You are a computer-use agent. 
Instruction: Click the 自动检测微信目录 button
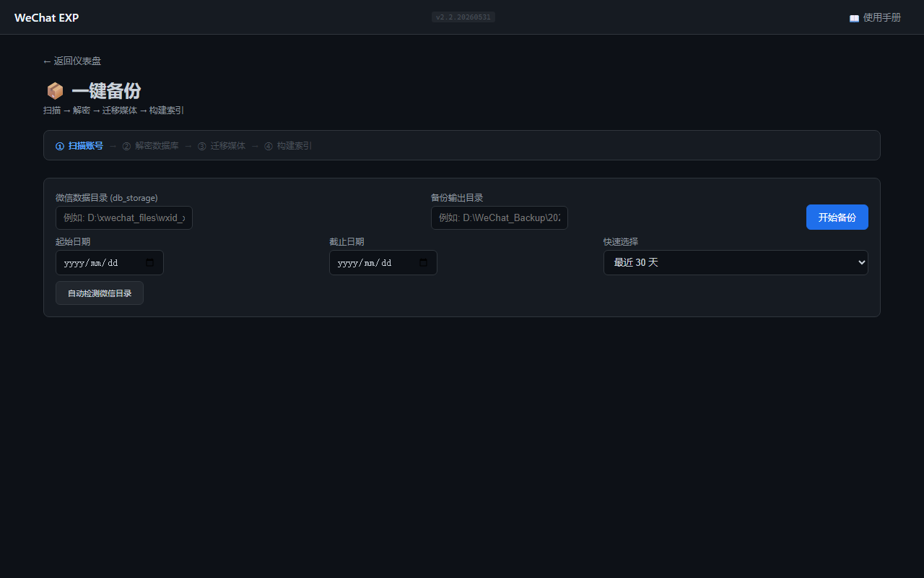coord(100,293)
